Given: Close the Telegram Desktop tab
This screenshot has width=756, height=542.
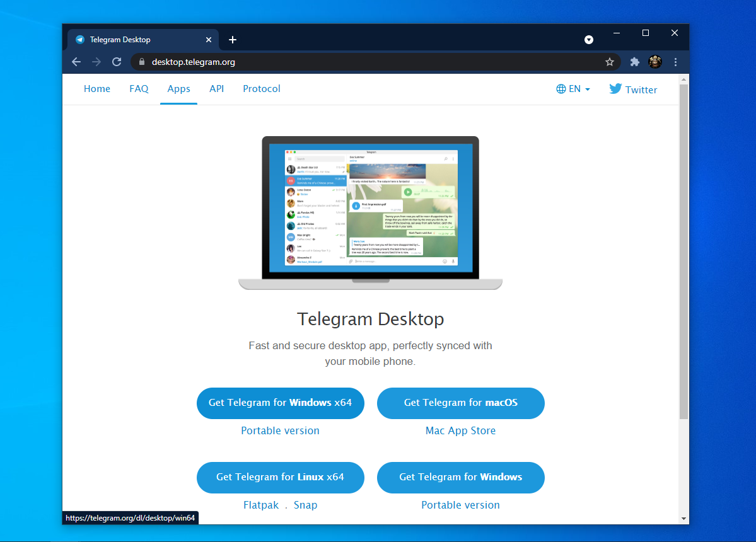Looking at the screenshot, I should point(208,40).
